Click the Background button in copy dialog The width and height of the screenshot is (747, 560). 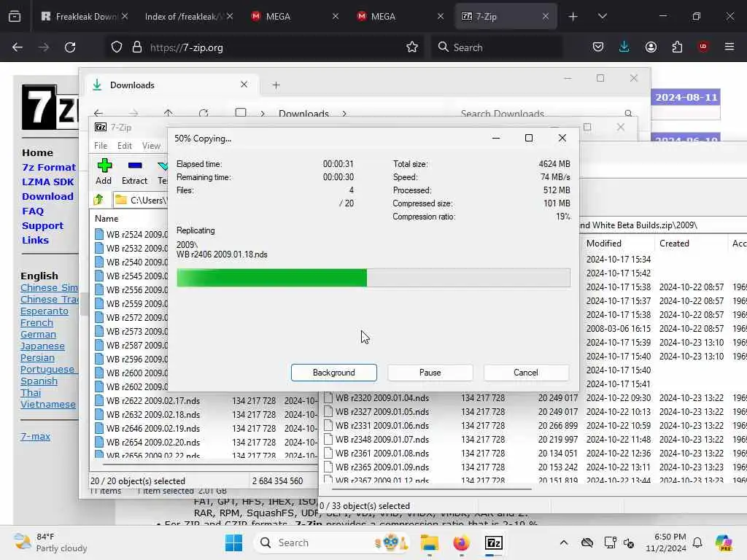[333, 373]
